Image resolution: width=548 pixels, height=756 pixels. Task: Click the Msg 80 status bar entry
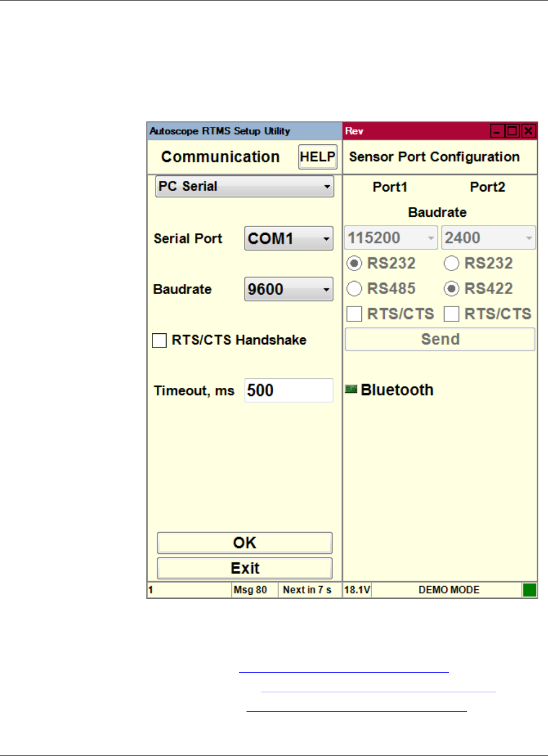pos(255,590)
